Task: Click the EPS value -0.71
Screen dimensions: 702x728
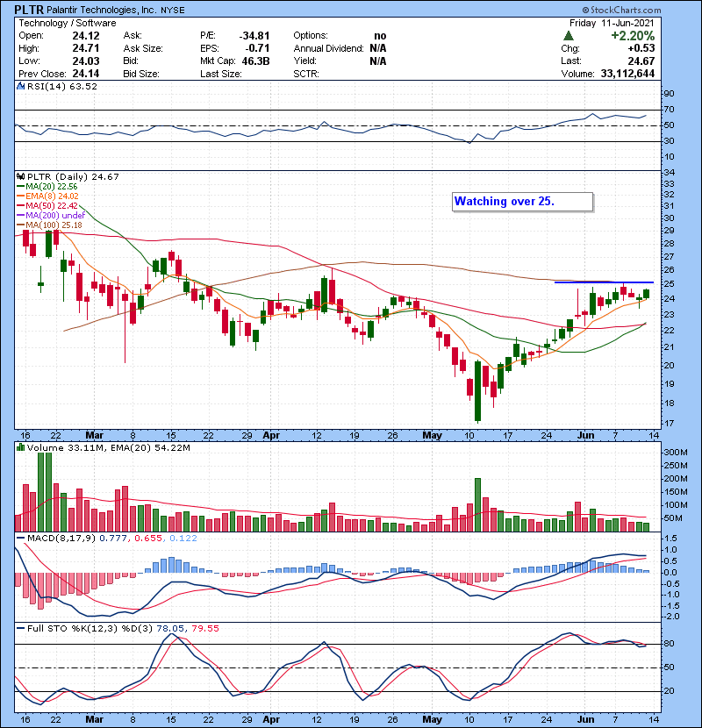Action: pyautogui.click(x=258, y=48)
